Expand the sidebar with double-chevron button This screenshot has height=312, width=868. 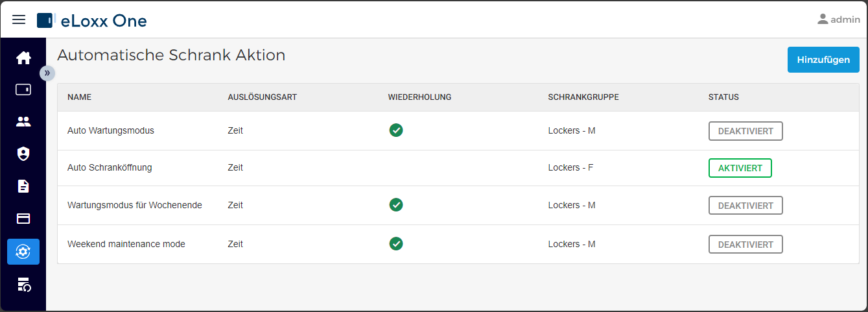[x=47, y=73]
